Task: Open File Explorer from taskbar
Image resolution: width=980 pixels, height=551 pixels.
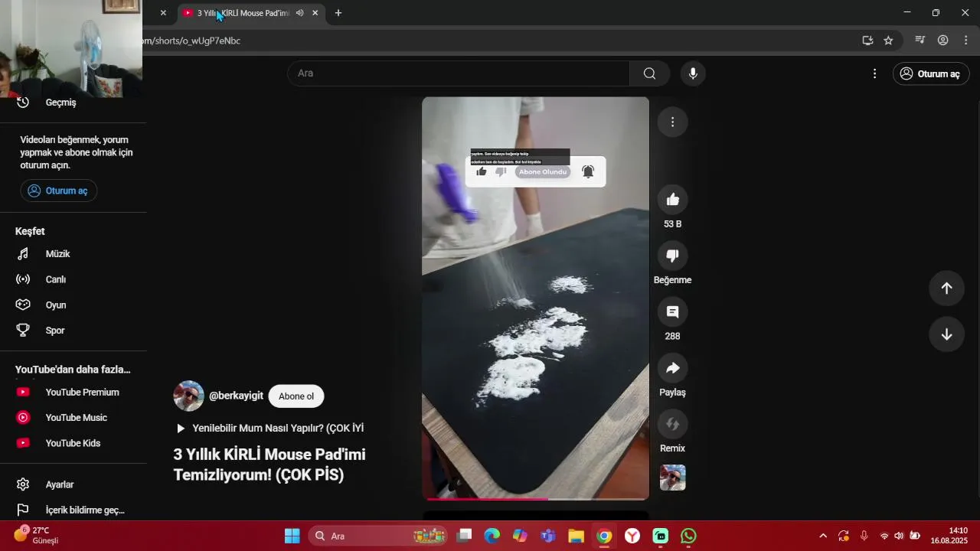Action: point(576,536)
